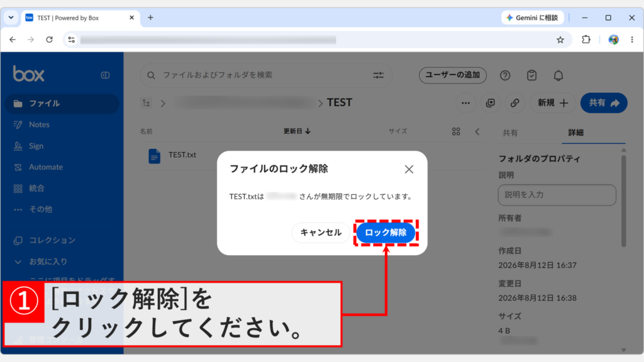This screenshot has width=644, height=362.
Task: Sort by 更新日 column header
Action: [297, 131]
